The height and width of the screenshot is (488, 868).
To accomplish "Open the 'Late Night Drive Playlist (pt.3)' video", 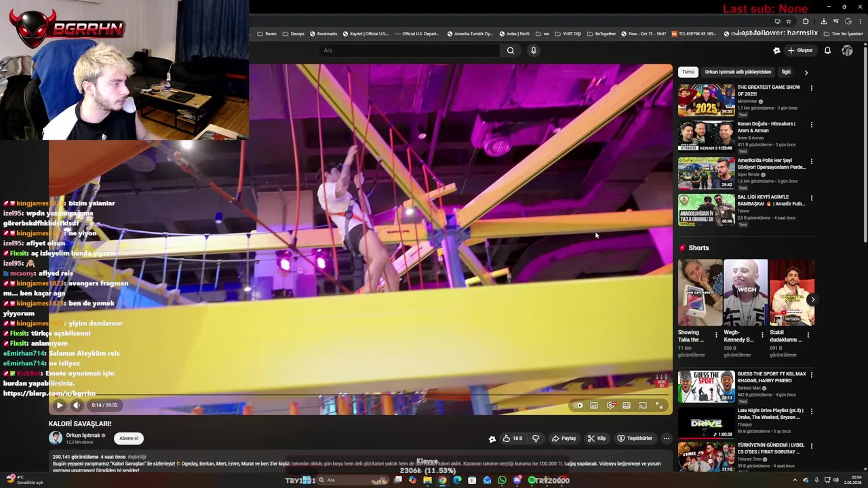I will (706, 422).
